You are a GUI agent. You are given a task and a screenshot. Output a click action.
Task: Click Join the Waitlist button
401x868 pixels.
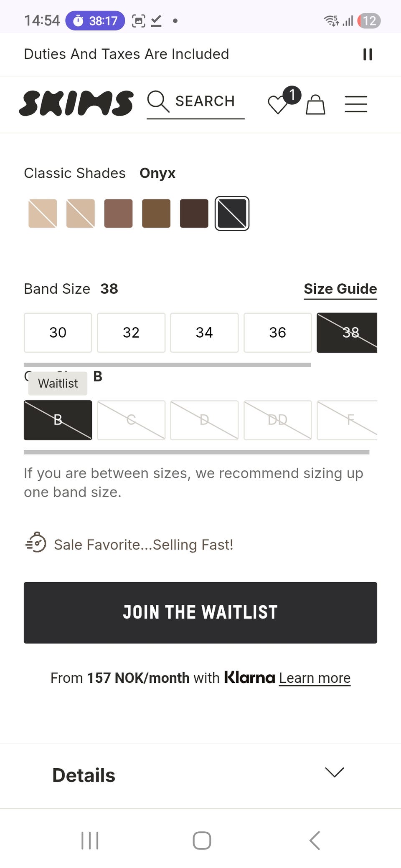click(x=200, y=613)
